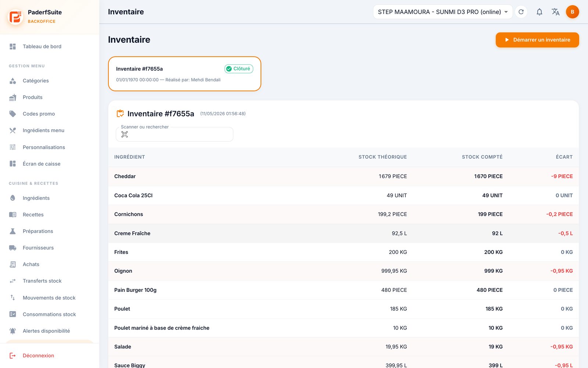The height and width of the screenshot is (368, 588).
Task: Open the language translate icon
Action: point(556,12)
